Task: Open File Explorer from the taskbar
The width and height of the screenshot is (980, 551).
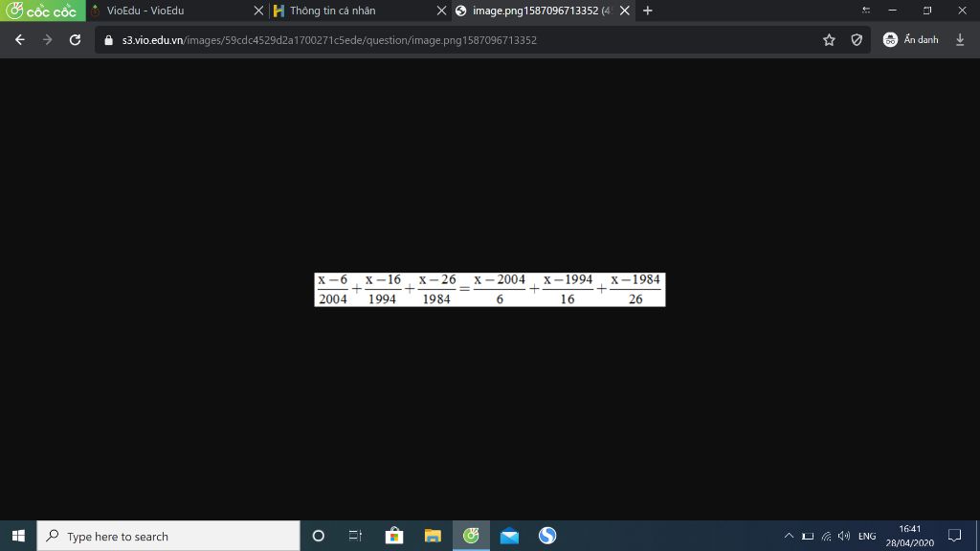Action: pos(433,536)
